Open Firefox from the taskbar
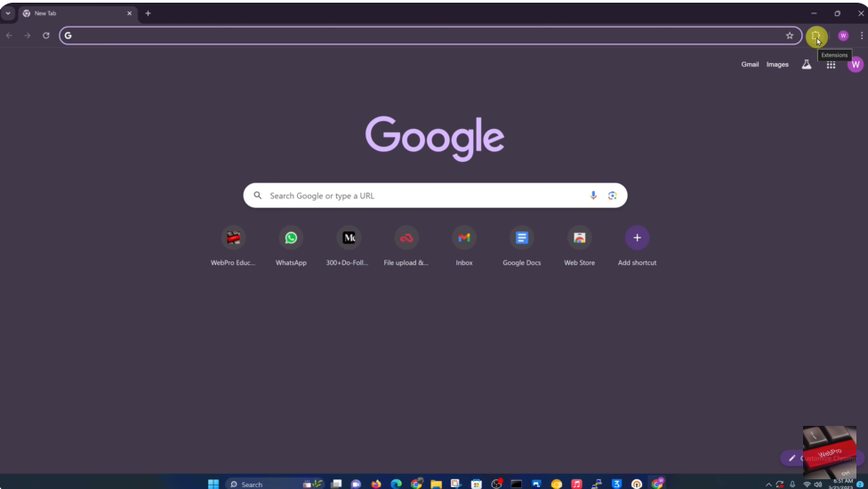The image size is (868, 489). click(x=376, y=484)
